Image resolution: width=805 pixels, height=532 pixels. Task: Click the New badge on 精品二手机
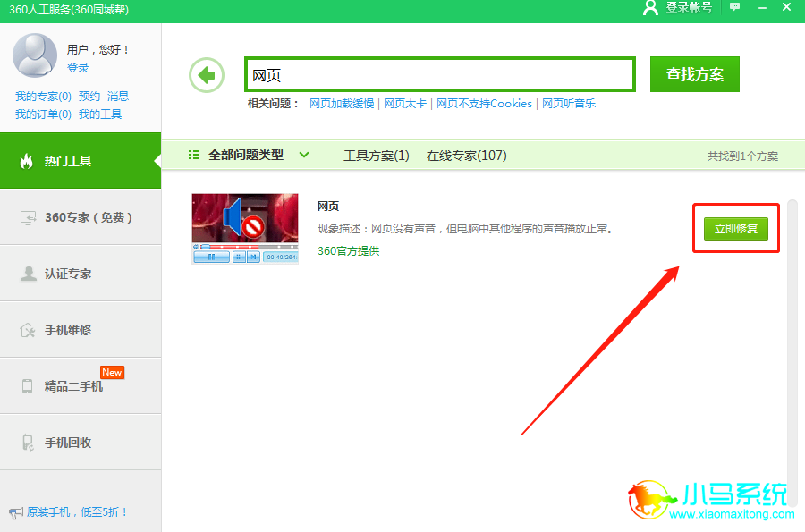(112, 373)
